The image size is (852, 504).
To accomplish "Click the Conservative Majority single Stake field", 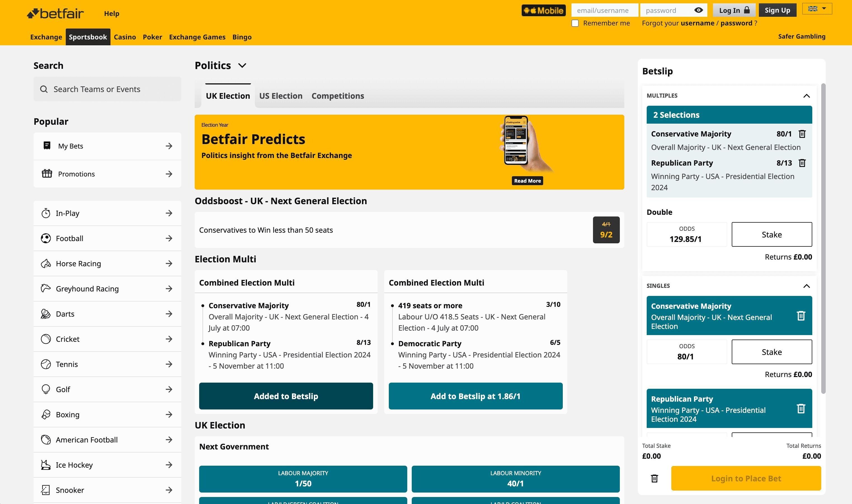I will click(x=771, y=352).
